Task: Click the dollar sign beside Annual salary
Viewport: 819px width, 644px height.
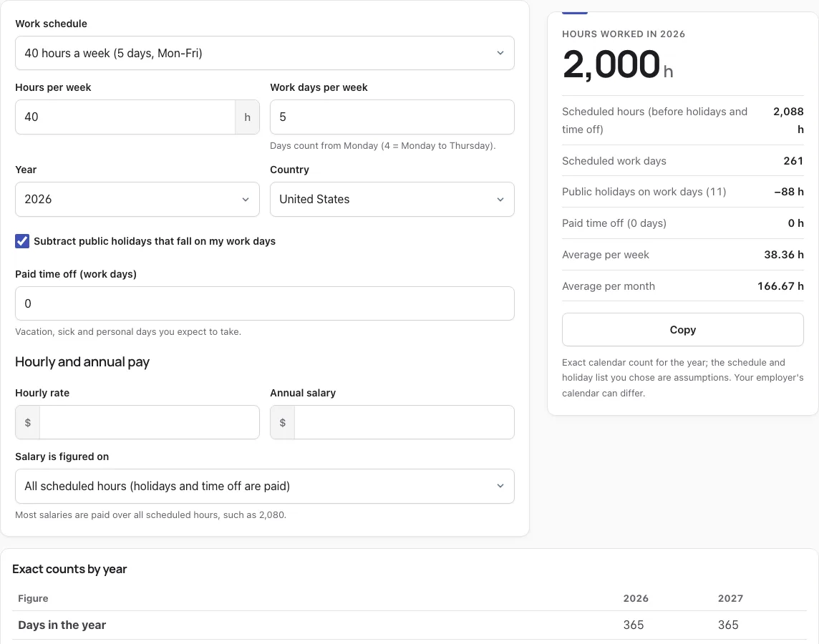Action: click(283, 422)
